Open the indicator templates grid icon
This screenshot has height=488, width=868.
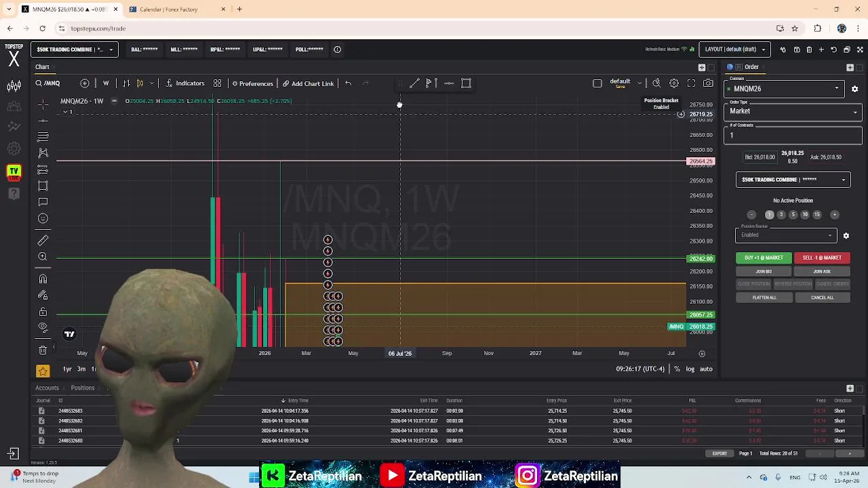pyautogui.click(x=217, y=83)
